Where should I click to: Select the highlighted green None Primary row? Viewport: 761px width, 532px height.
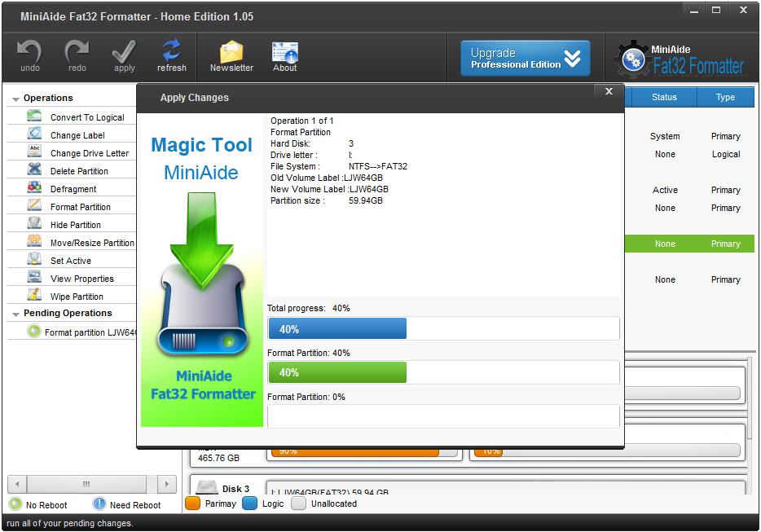(689, 244)
